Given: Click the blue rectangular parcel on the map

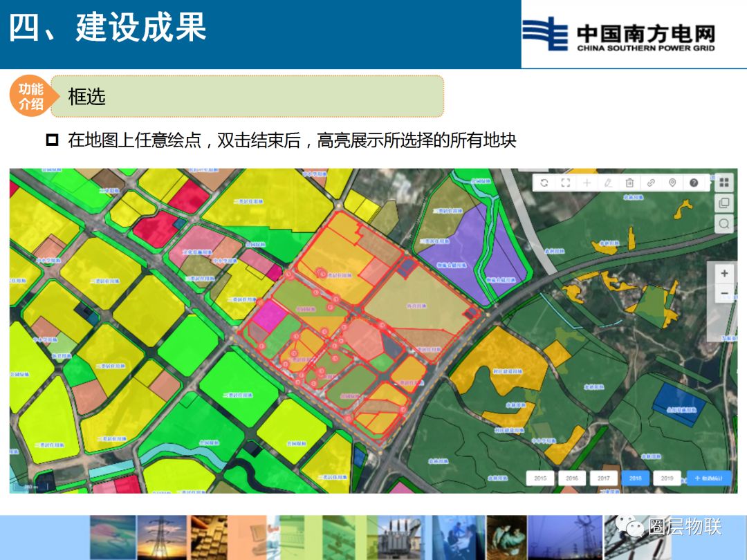Looking at the screenshot, I should coord(679,403).
